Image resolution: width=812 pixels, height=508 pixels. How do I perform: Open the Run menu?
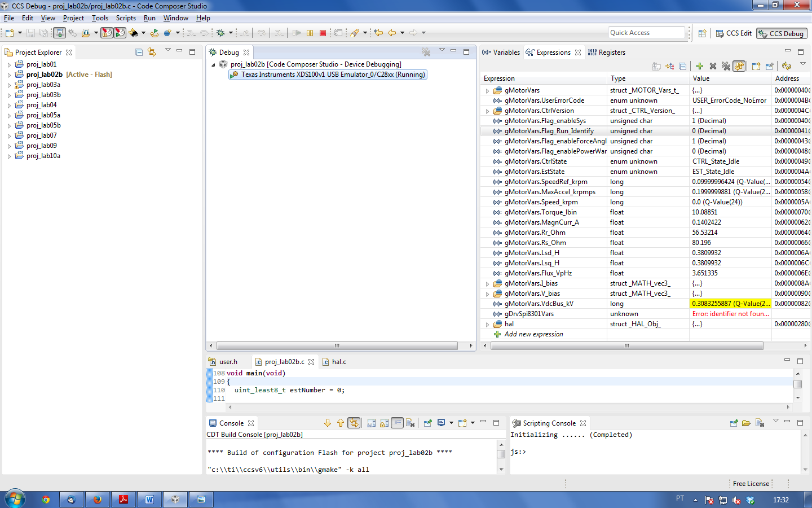pos(149,18)
